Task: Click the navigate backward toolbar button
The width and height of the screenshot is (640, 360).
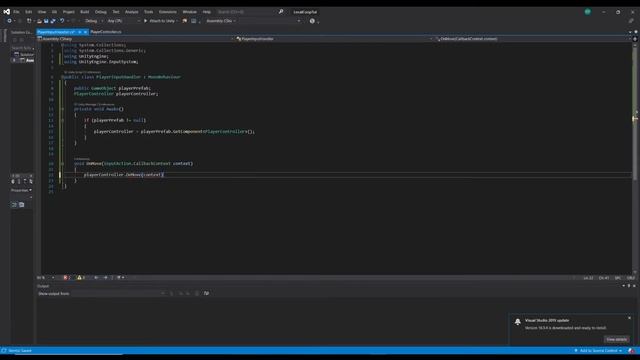Action: click(9, 21)
